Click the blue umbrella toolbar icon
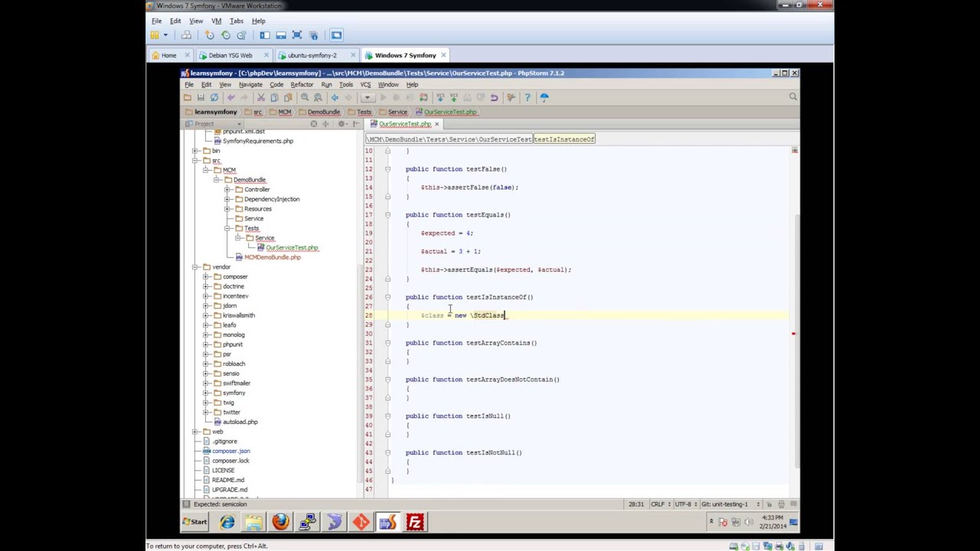Screen dimensions: 980x551 (x=544, y=97)
